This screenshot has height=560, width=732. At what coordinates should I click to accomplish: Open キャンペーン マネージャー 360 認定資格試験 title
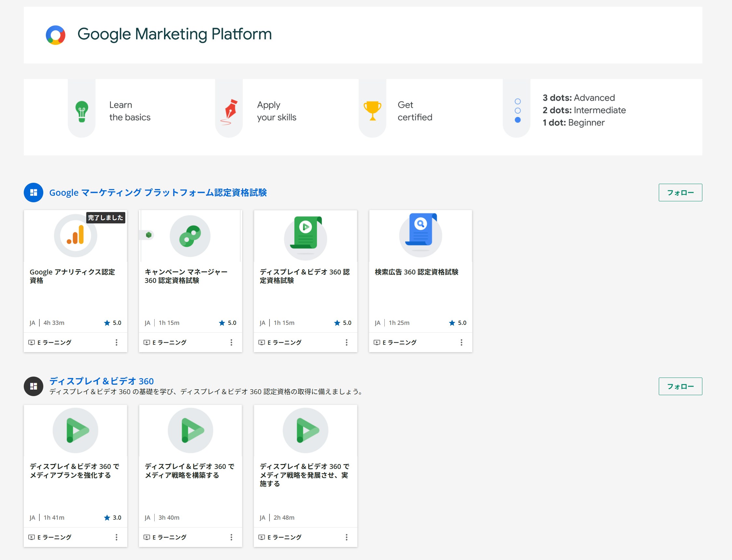click(x=186, y=276)
